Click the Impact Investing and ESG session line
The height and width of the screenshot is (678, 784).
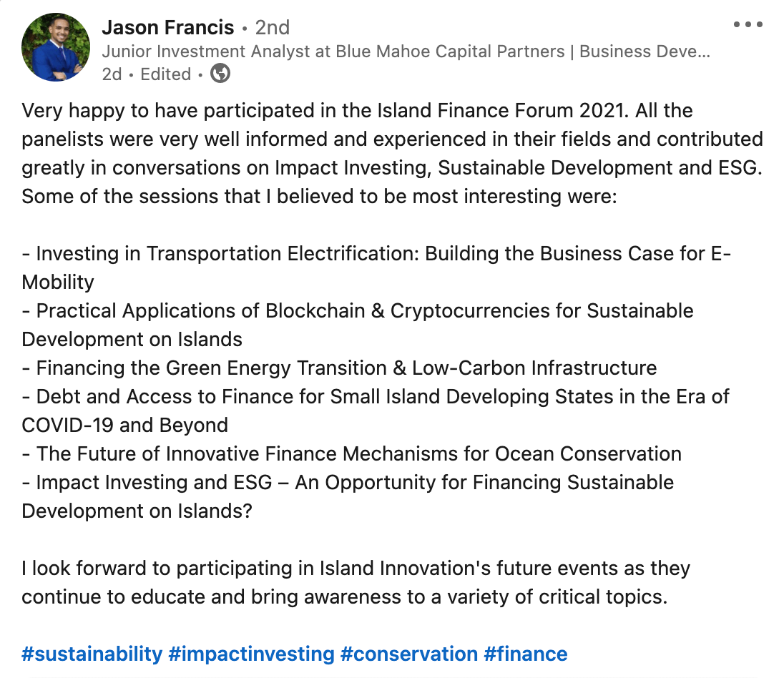348,496
